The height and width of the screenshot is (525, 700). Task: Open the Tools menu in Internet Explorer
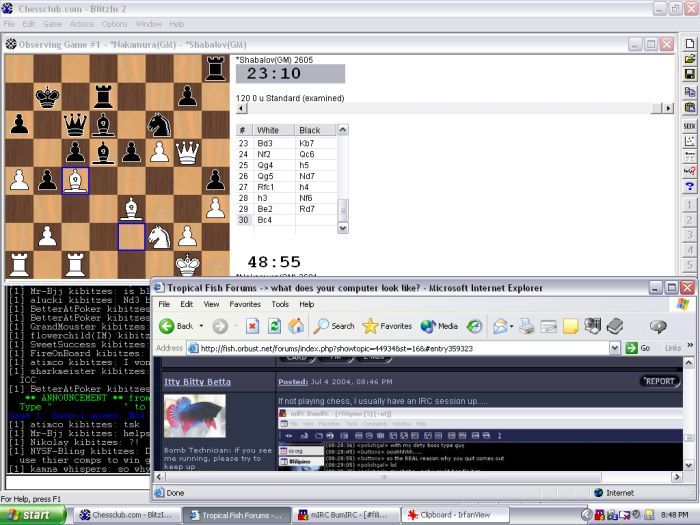point(279,303)
